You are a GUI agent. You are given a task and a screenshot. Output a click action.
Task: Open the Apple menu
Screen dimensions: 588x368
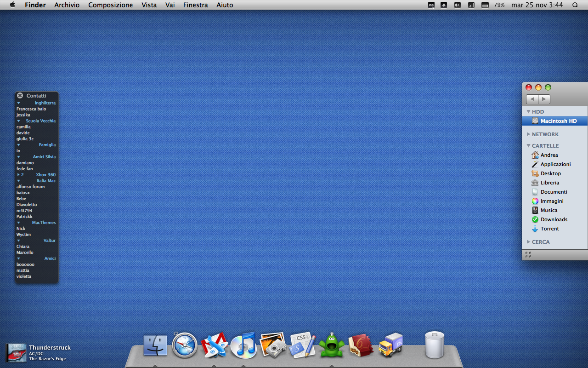click(x=12, y=5)
